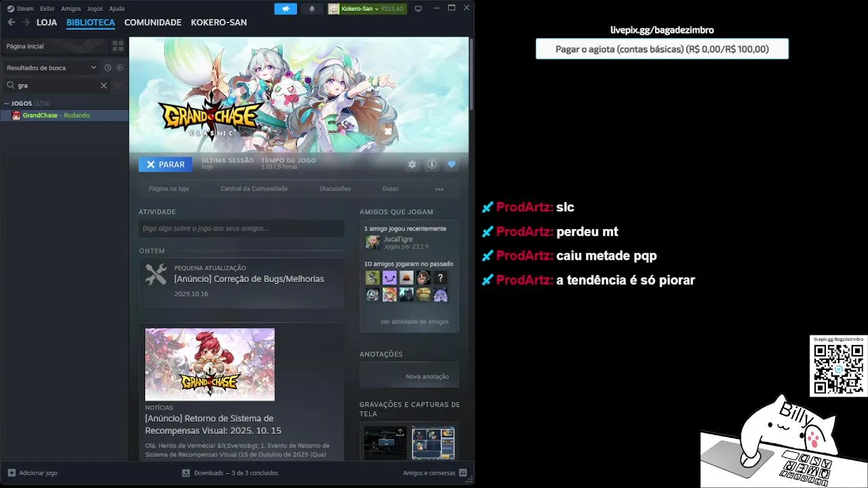868x488 pixels.
Task: Open Guias link
Action: (390, 189)
